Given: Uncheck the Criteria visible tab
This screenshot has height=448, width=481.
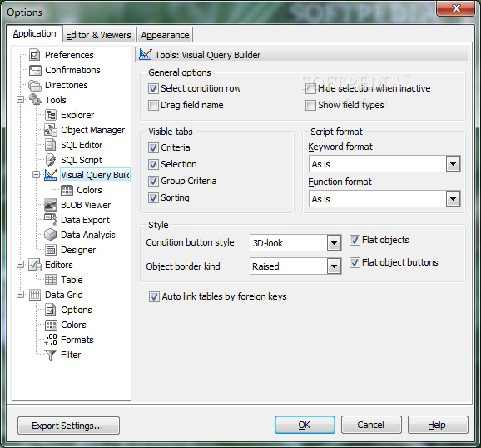Looking at the screenshot, I should (x=153, y=147).
